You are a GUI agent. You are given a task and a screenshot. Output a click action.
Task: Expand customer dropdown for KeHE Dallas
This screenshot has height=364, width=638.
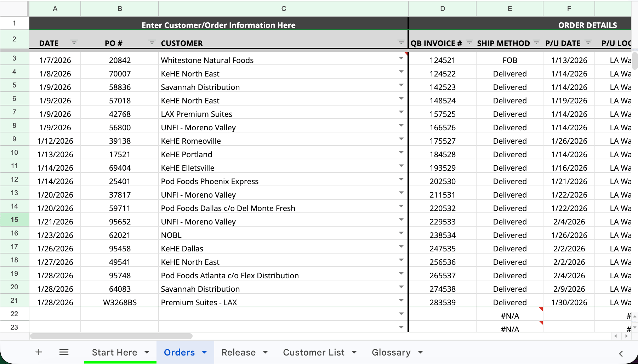(401, 246)
